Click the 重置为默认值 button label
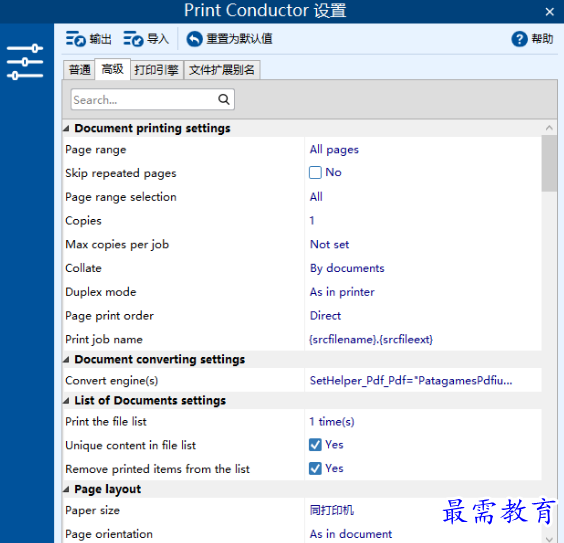Image resolution: width=564 pixels, height=543 pixels. 239,39
